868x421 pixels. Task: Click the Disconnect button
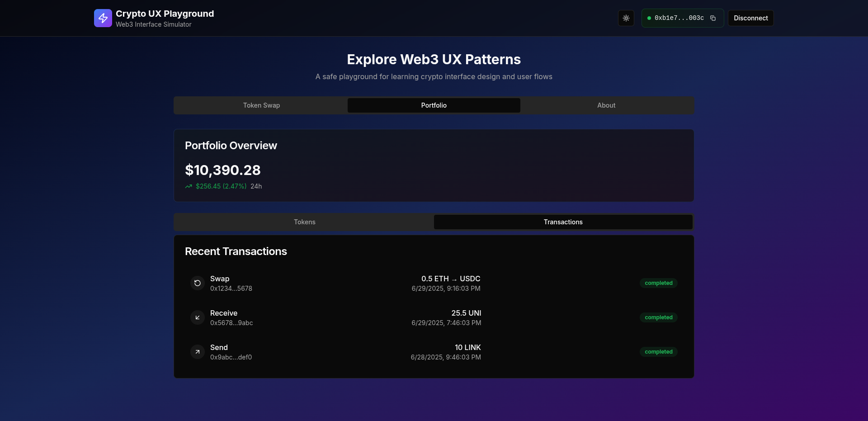coord(751,18)
